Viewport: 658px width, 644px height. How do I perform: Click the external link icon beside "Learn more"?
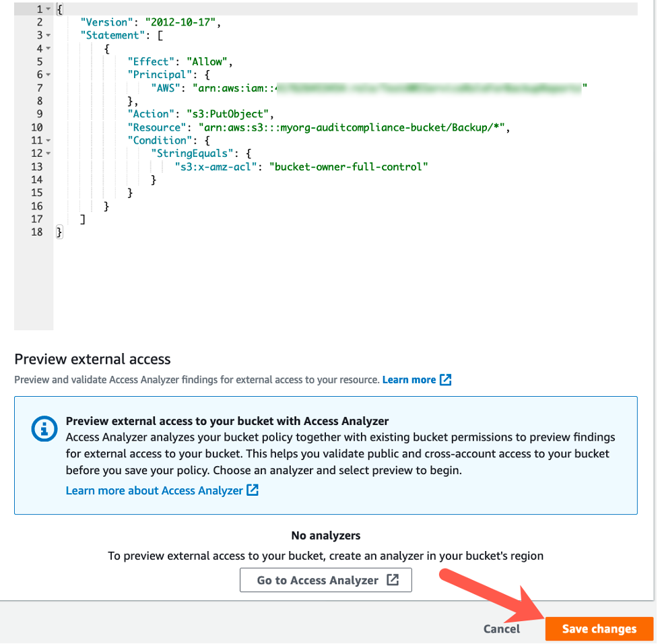pyautogui.click(x=445, y=379)
